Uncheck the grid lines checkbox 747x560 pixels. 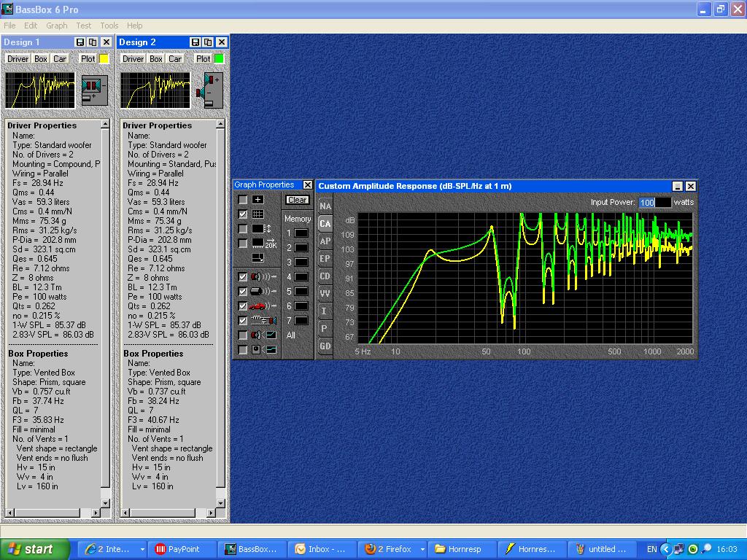pyautogui.click(x=243, y=214)
